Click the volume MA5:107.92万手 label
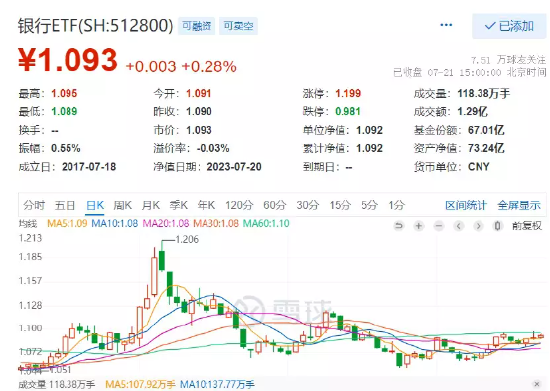Image resolution: width=550 pixels, height=391 pixels. click(x=140, y=384)
